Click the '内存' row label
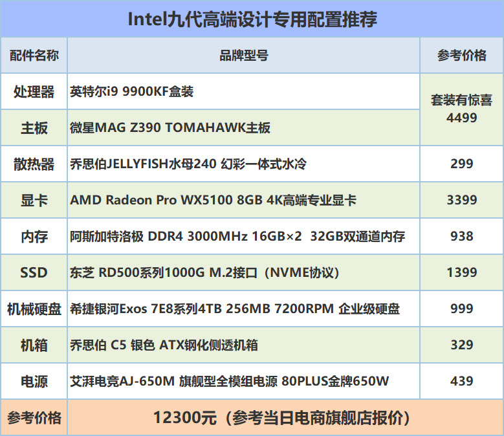 pos(34,237)
